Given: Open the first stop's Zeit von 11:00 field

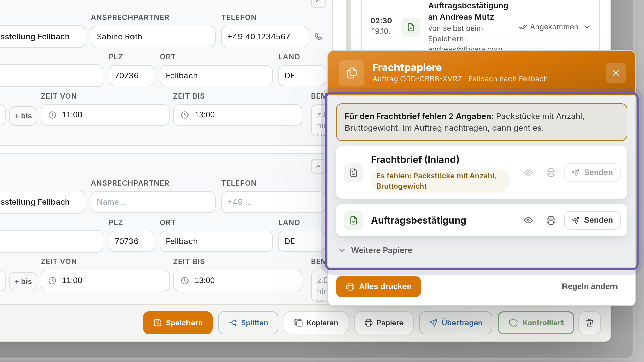Looking at the screenshot, I should pos(105,115).
